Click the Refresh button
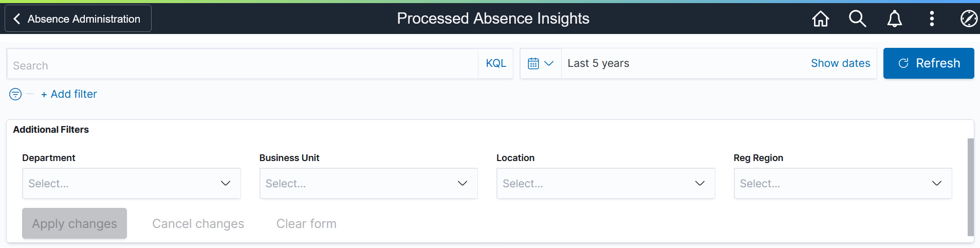Screen dimensions: 980x248 [x=928, y=63]
